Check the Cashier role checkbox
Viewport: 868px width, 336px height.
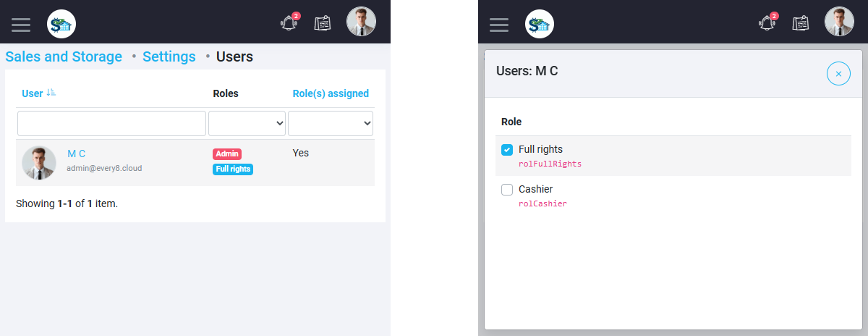click(507, 190)
